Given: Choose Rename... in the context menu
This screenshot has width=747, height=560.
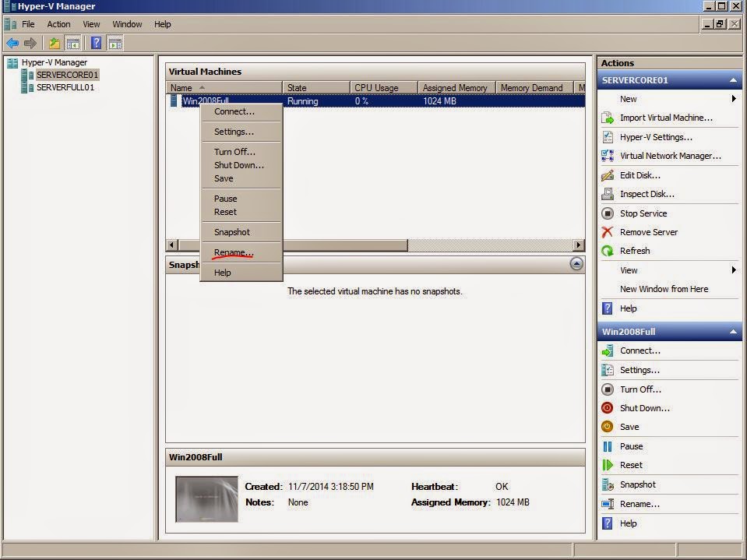Looking at the screenshot, I should (241, 252).
